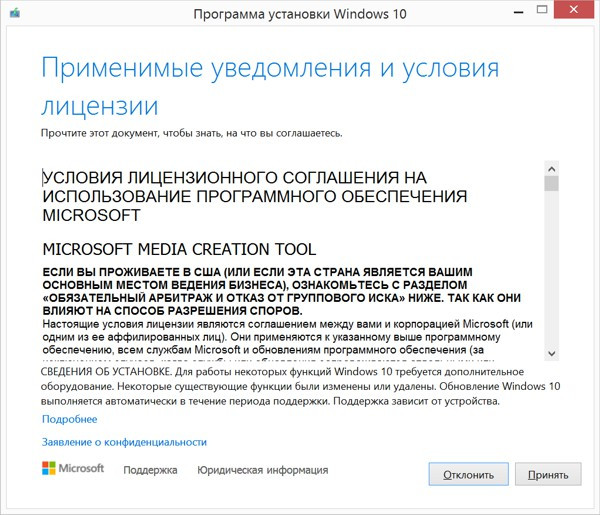The height and width of the screenshot is (515, 600).
Task: Open the Подробнее link
Action: click(70, 419)
